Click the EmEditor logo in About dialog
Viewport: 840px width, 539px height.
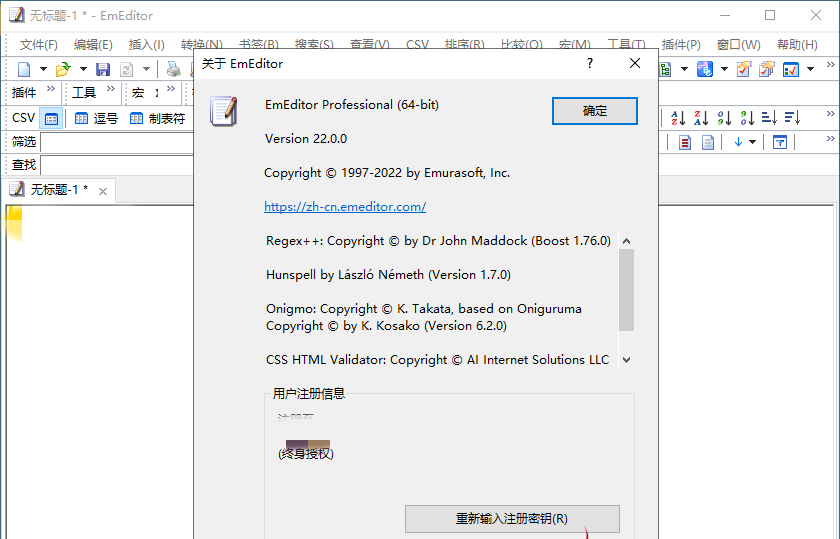tap(223, 111)
